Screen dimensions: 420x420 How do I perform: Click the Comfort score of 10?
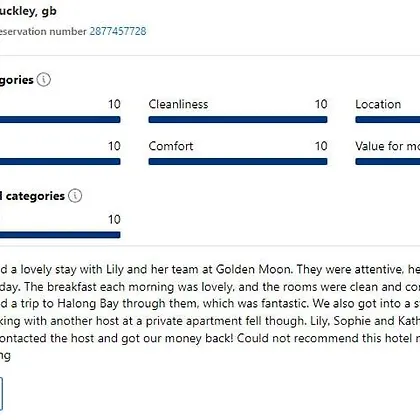pyautogui.click(x=321, y=146)
